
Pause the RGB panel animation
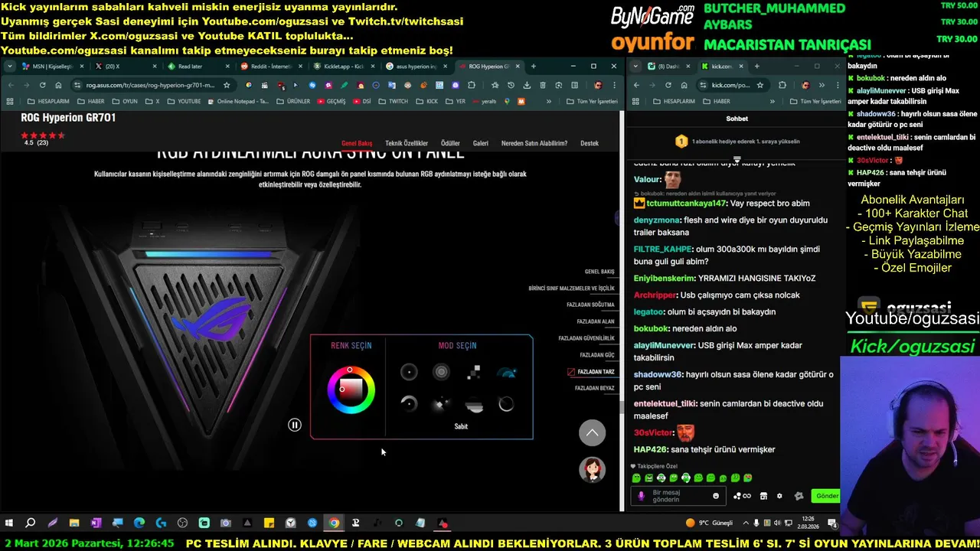[x=295, y=425]
